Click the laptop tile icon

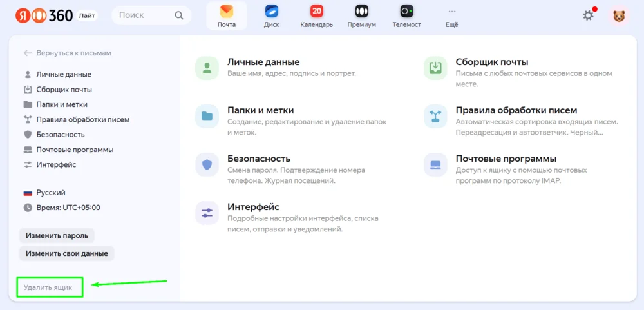tap(435, 164)
